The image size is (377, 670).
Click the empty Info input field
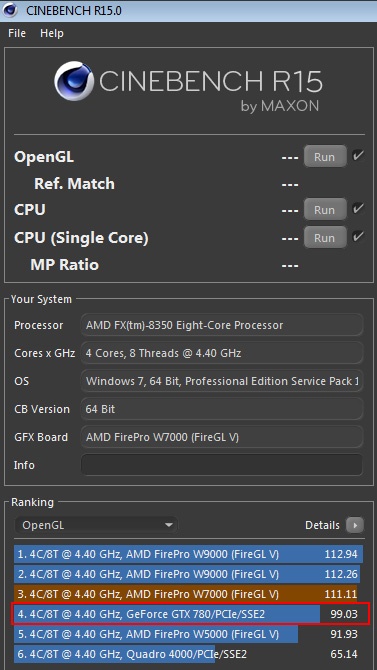222,465
